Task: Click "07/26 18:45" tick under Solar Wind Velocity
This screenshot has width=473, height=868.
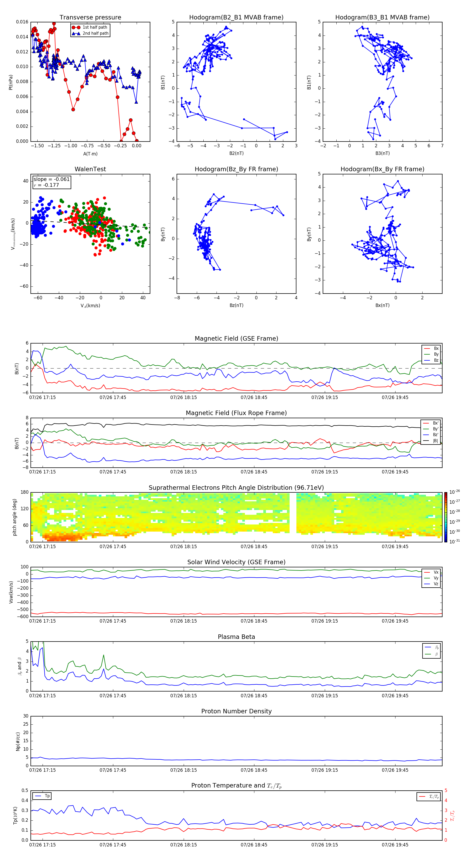Action: tap(254, 621)
